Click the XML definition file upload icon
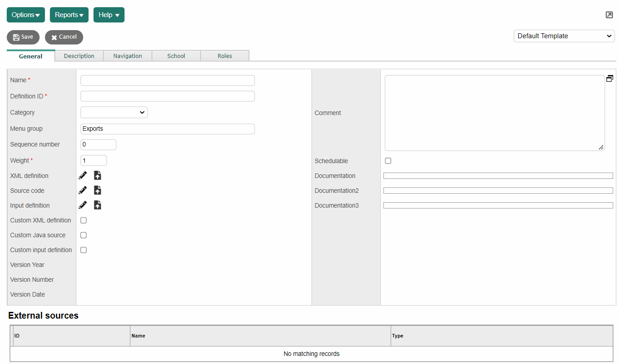The height and width of the screenshot is (364, 619). coord(98,176)
